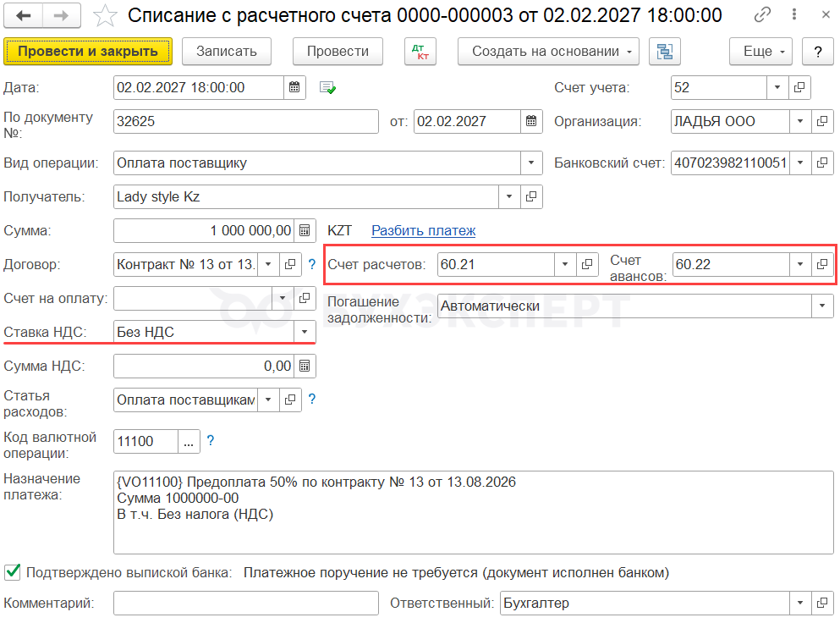Open the 'Еще' menu

click(760, 52)
